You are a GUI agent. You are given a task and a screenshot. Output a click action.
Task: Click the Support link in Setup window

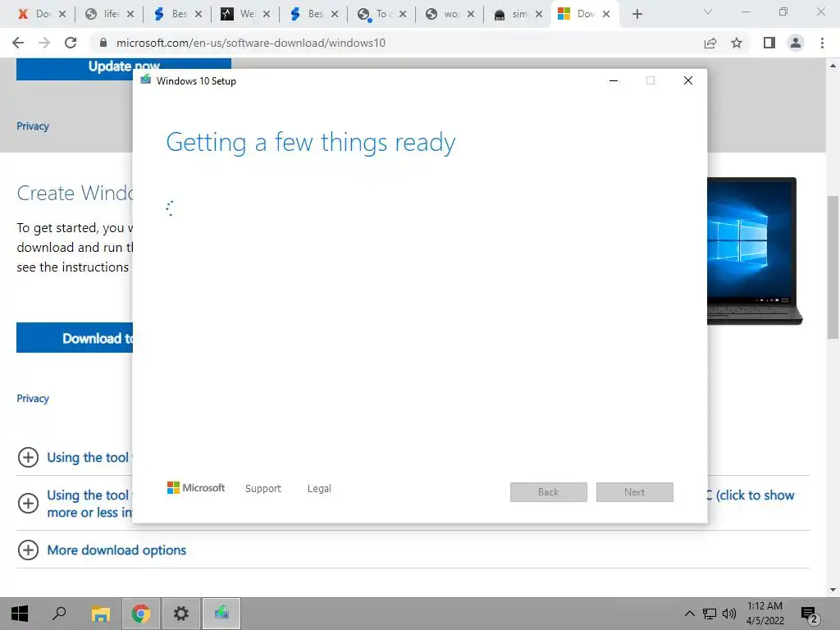[263, 489]
